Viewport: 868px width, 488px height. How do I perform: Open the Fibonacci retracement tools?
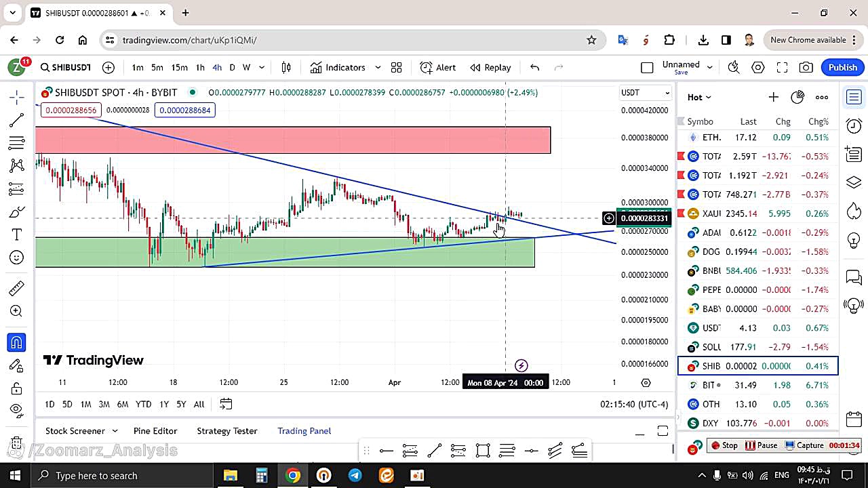(x=17, y=143)
